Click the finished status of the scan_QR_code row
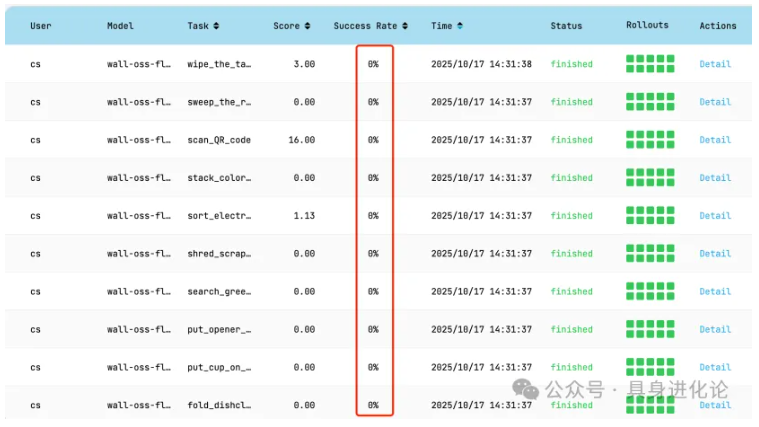 (571, 140)
